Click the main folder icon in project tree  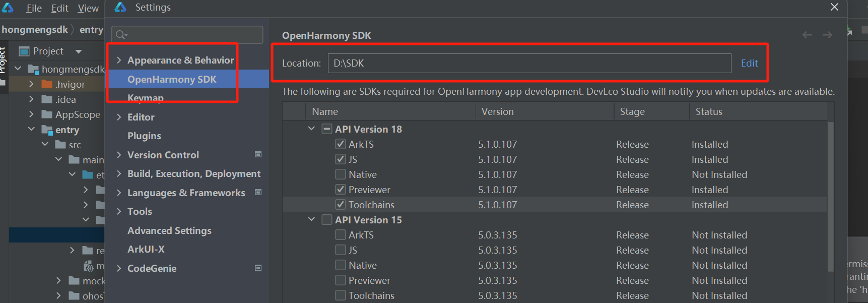click(x=74, y=160)
